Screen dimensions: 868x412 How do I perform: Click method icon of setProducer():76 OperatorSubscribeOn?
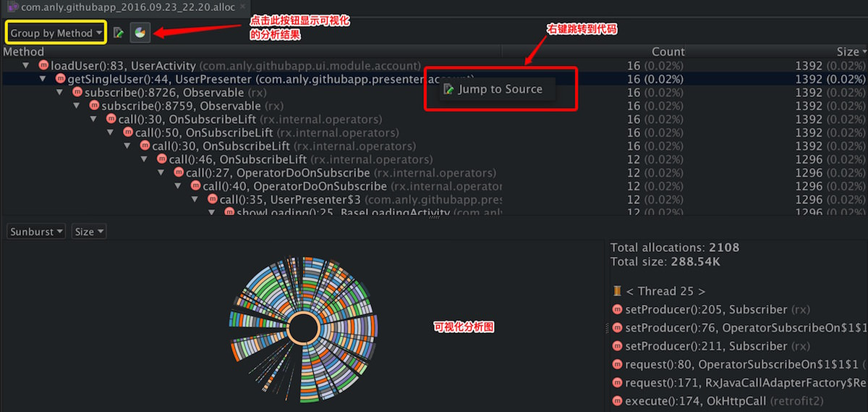(617, 328)
